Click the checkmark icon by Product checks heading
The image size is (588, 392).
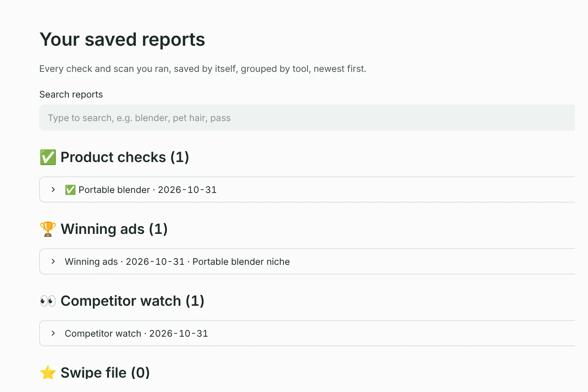coord(48,157)
